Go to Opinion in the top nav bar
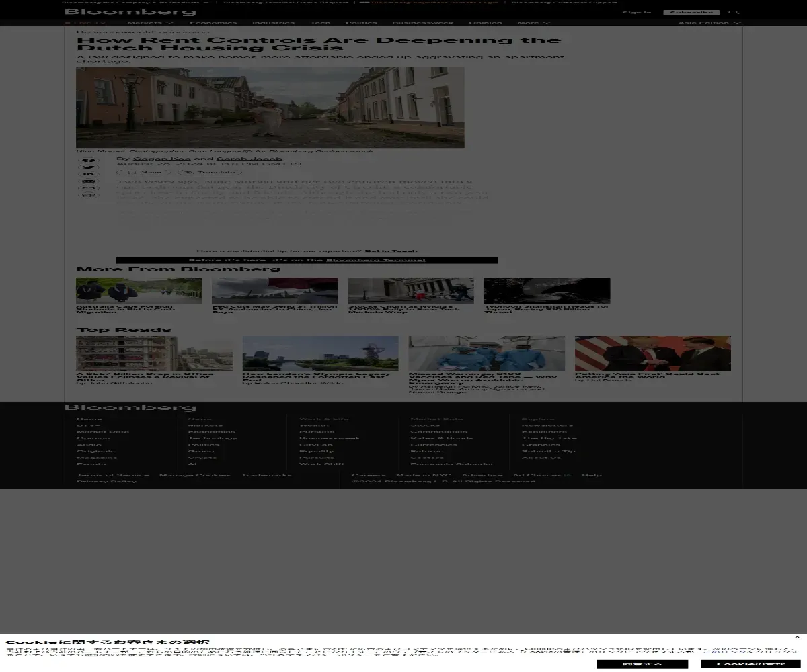This screenshot has height=672, width=807. [x=486, y=23]
